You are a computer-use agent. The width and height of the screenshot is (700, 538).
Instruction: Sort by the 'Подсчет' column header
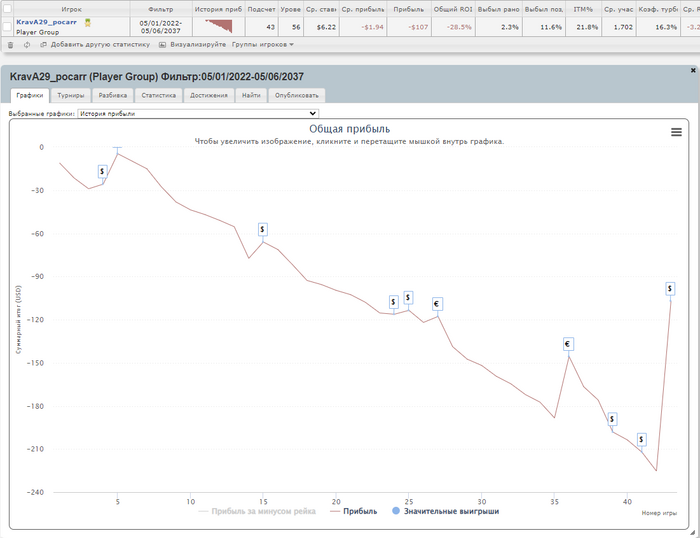point(261,9)
